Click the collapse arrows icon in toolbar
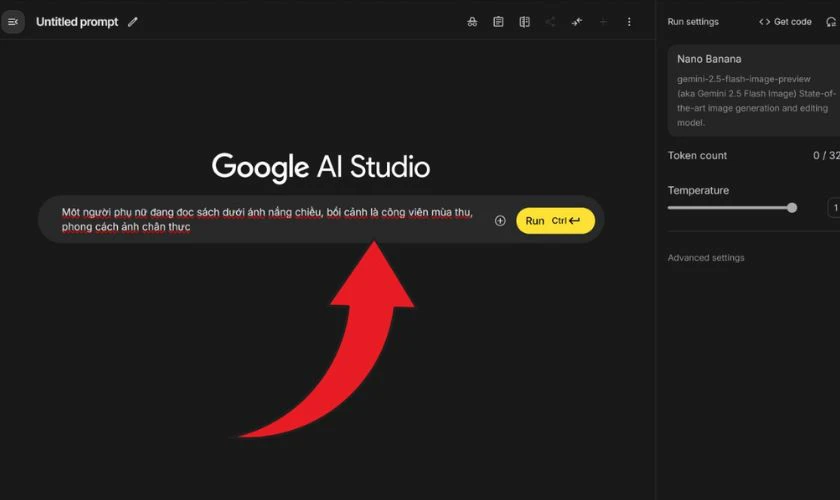Image resolution: width=840 pixels, height=500 pixels. pyautogui.click(x=576, y=22)
